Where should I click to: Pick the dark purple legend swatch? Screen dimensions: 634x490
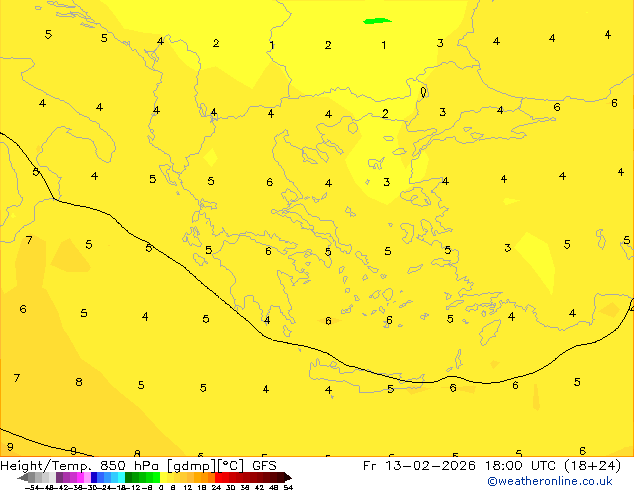[x=59, y=477]
